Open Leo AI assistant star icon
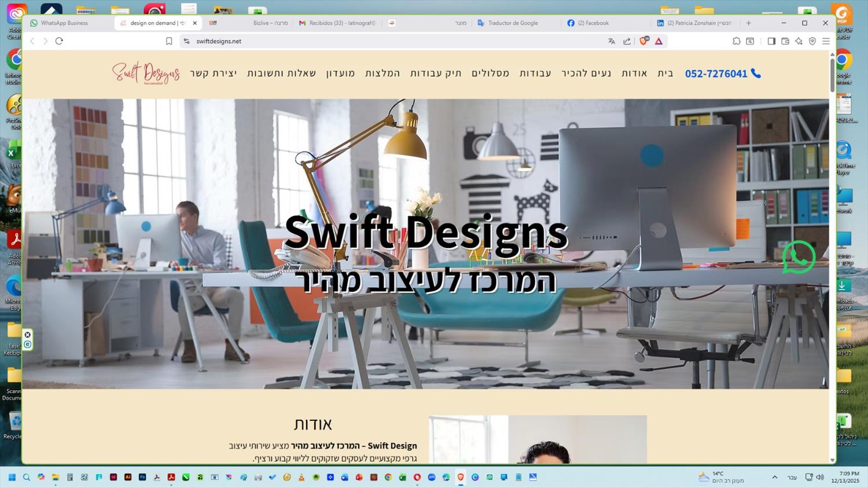This screenshot has height=488, width=868. tap(799, 41)
